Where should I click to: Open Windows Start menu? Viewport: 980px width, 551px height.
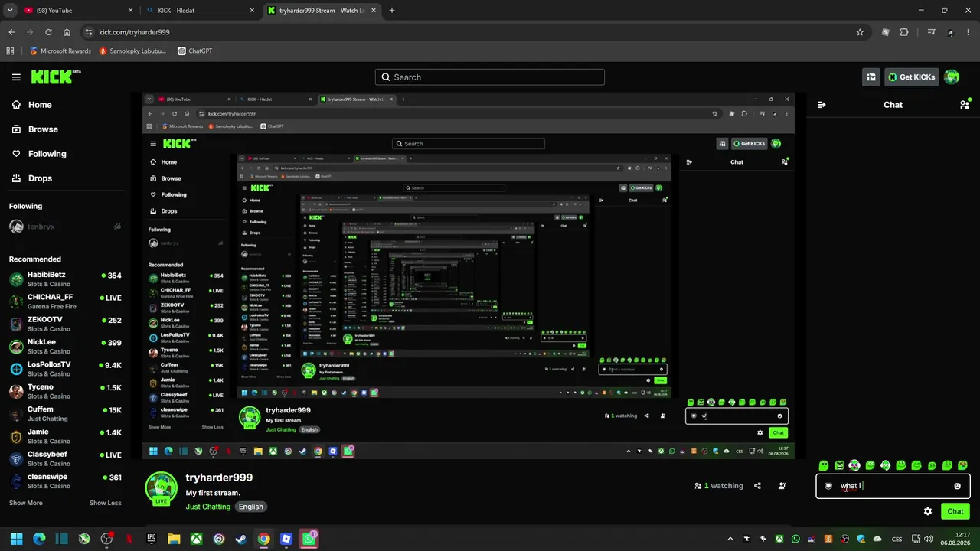coord(16,539)
